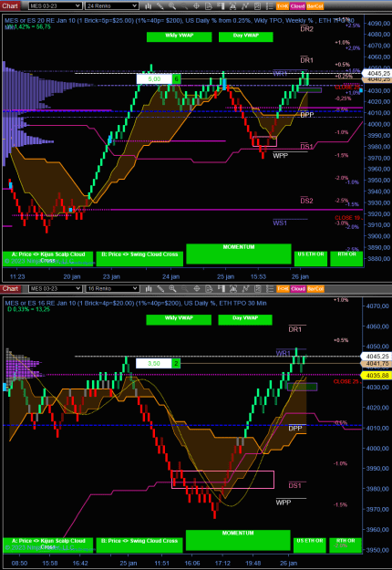Screen dimensions: 392x570
Task: Click 'B: Price <> Swing Cloud Cross' upper chart
Action: 139,258
